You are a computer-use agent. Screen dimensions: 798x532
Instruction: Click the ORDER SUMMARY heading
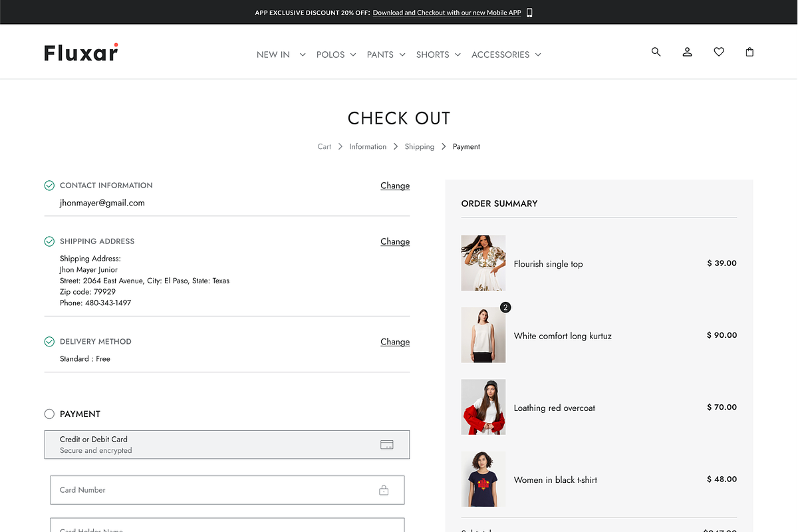click(499, 203)
